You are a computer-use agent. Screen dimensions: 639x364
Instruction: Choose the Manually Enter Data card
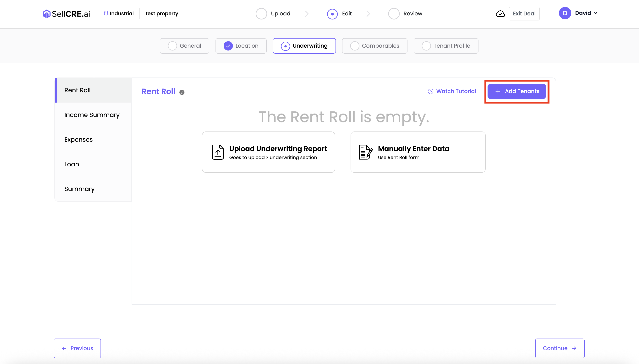(418, 152)
